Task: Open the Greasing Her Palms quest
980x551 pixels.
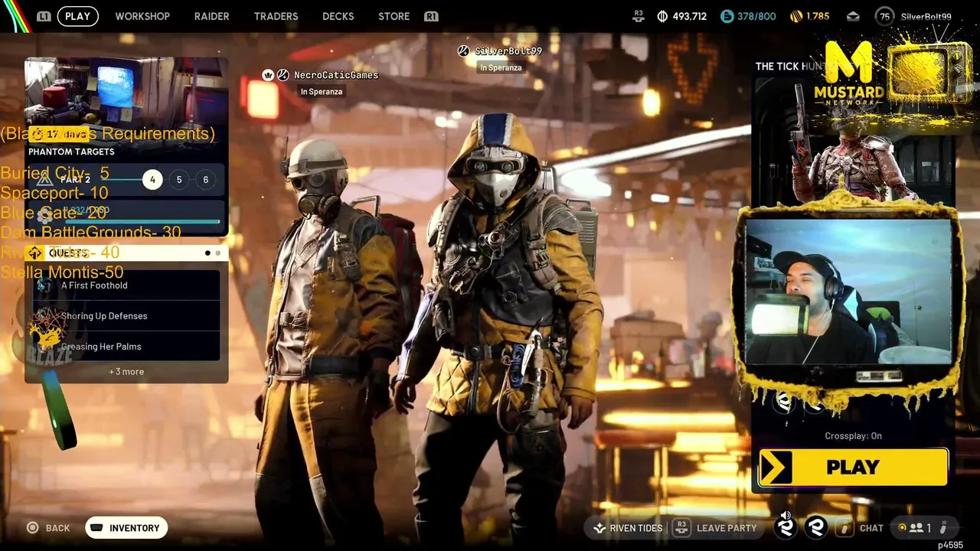Action: (126, 347)
